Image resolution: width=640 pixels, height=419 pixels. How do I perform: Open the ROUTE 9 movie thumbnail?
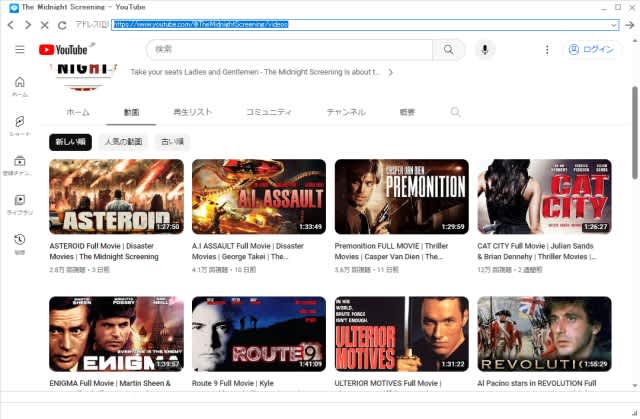tap(259, 334)
